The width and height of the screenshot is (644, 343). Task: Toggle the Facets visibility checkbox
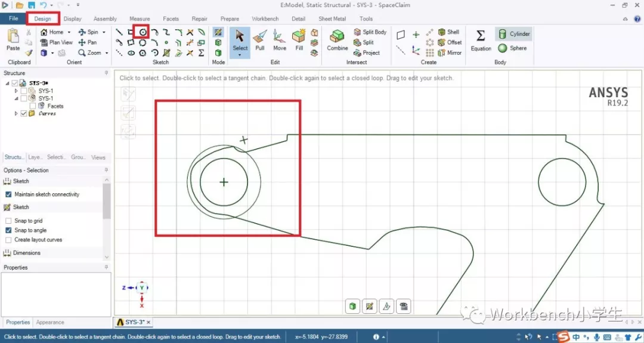pos(33,106)
